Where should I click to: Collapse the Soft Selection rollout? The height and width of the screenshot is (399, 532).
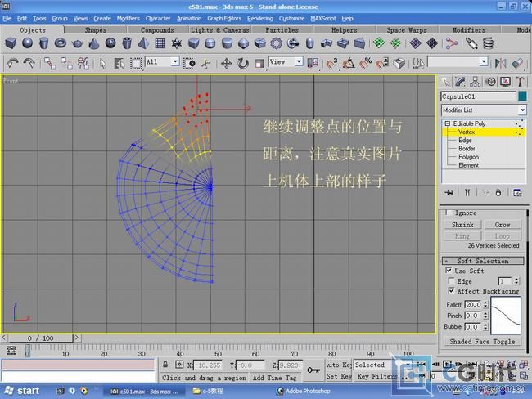tap(483, 261)
